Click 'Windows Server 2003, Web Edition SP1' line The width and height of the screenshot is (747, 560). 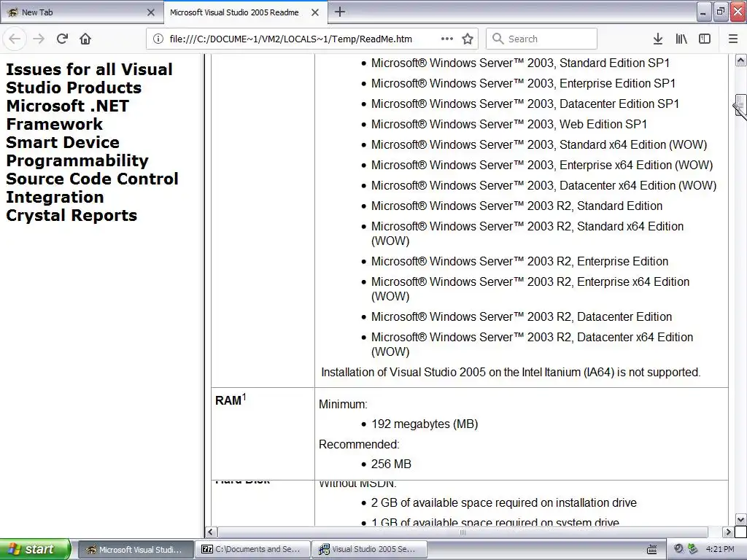(x=508, y=124)
